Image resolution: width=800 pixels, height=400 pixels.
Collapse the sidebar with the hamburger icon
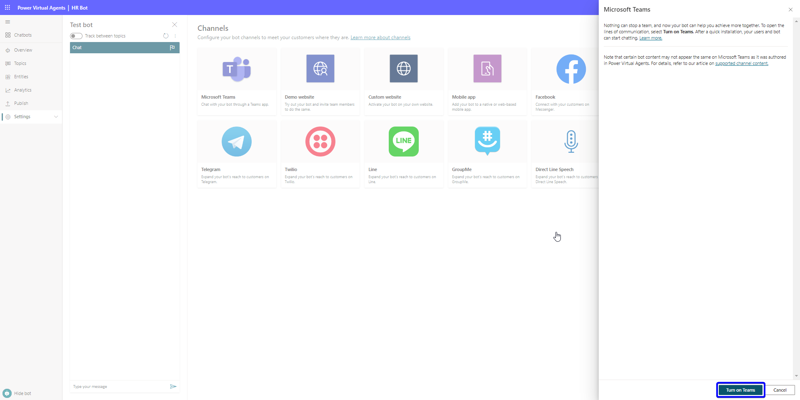tap(7, 22)
